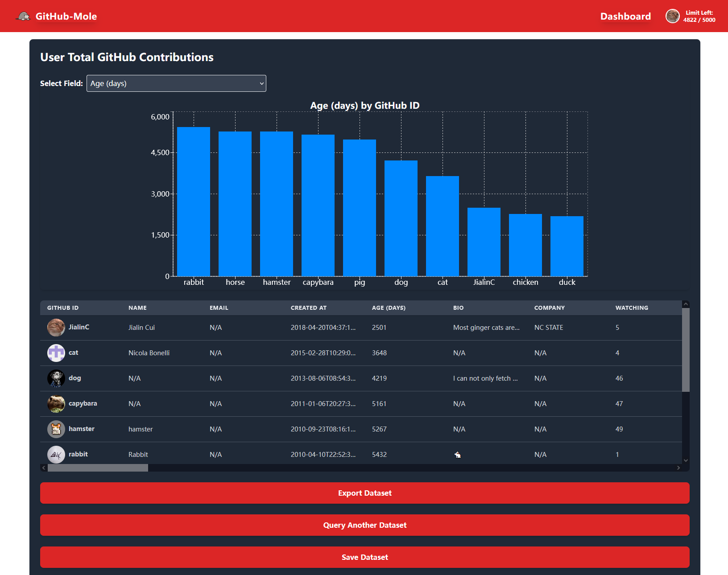Viewport: 728px width, 575px height.
Task: Click the rabbit user's avatar icon
Action: tap(56, 454)
